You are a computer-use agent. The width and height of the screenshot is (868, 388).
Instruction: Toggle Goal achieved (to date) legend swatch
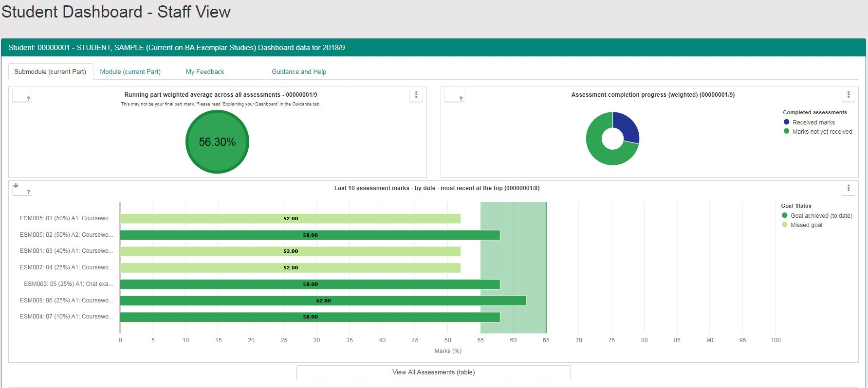[784, 215]
